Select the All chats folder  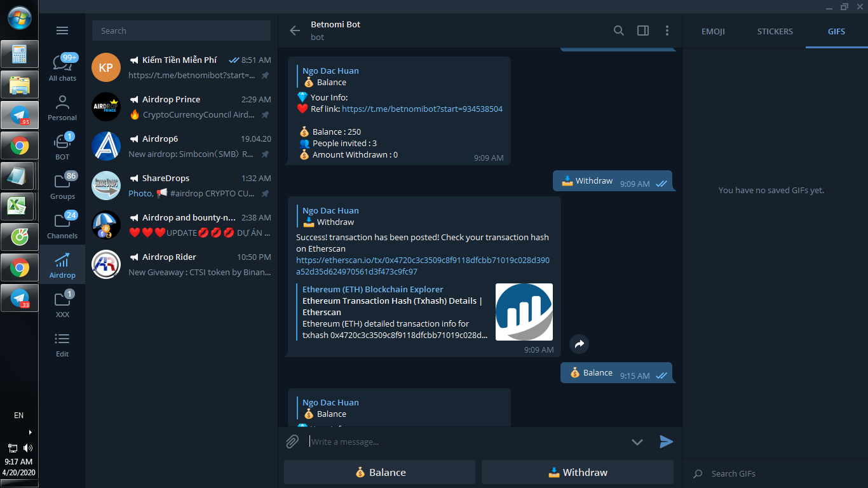point(62,68)
